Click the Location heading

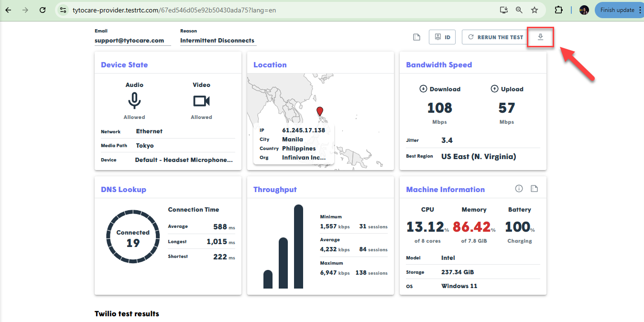coord(270,65)
